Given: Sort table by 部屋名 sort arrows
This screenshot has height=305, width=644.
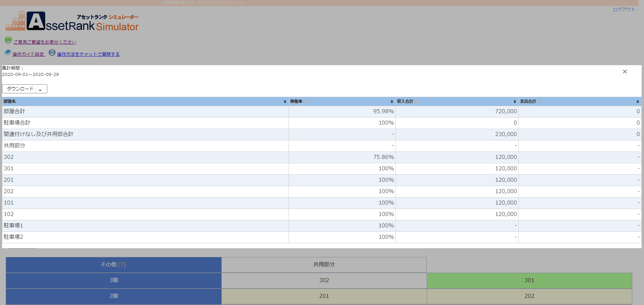Looking at the screenshot, I should (285, 101).
